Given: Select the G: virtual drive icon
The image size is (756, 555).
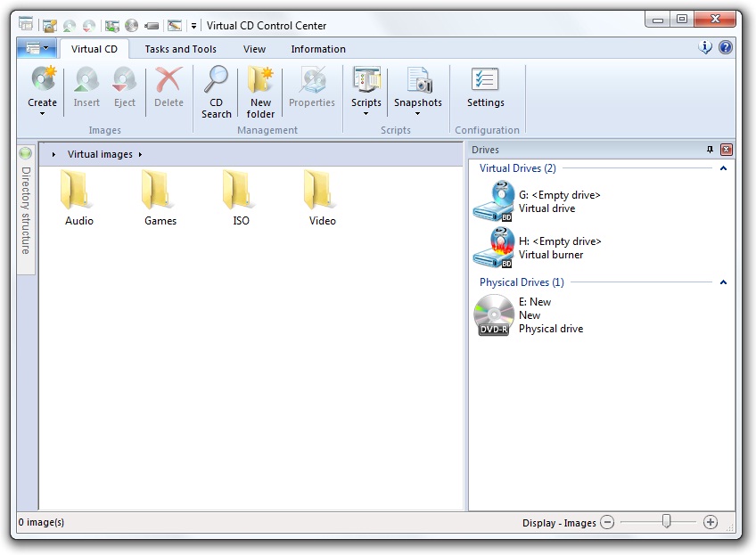Looking at the screenshot, I should pos(493,201).
